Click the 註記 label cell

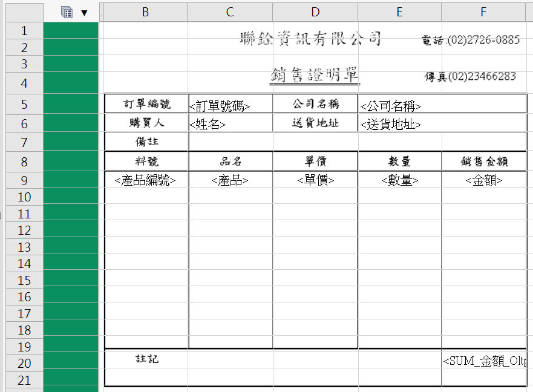[146, 359]
